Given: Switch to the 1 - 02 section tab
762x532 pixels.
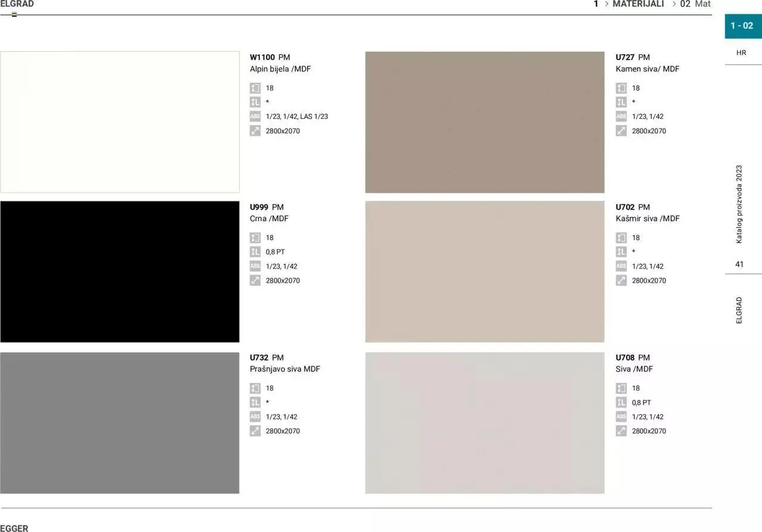Looking at the screenshot, I should click(742, 26).
